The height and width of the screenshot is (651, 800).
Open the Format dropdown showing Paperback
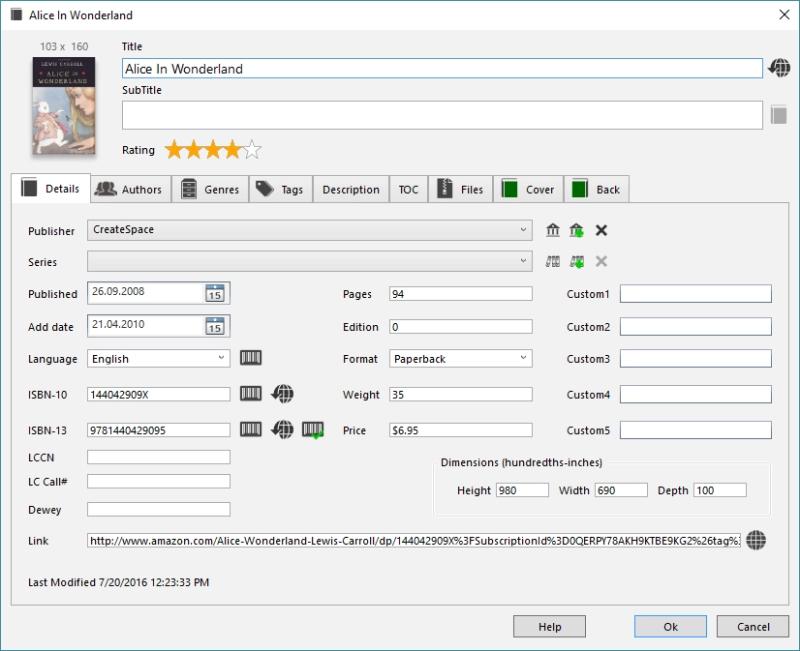[523, 358]
